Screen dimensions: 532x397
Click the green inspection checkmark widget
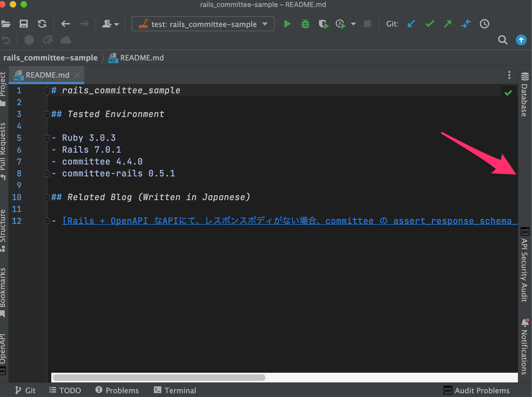[508, 93]
